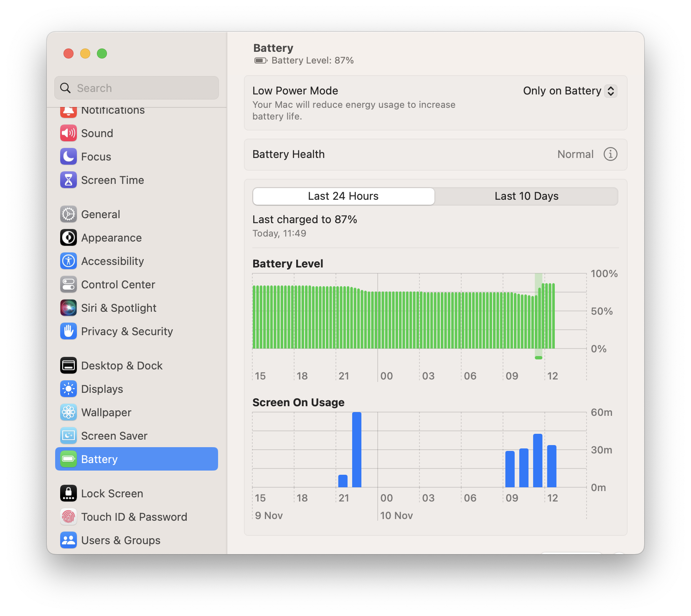The height and width of the screenshot is (616, 691).
Task: Switch to the Last 10 Days tab
Action: pyautogui.click(x=526, y=196)
